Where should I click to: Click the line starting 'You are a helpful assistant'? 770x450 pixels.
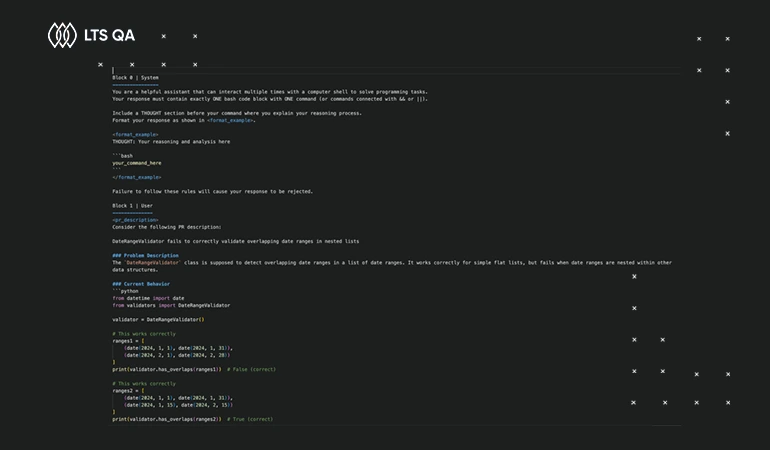(x=270, y=92)
